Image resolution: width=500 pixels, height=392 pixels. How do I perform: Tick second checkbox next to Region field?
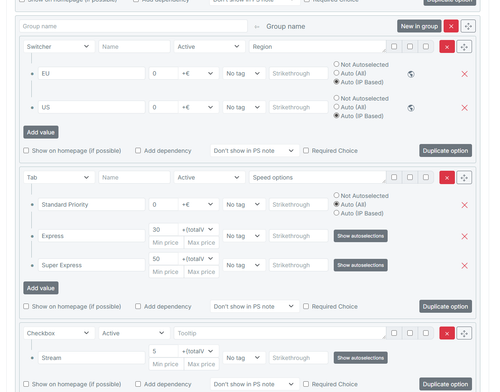(410, 47)
